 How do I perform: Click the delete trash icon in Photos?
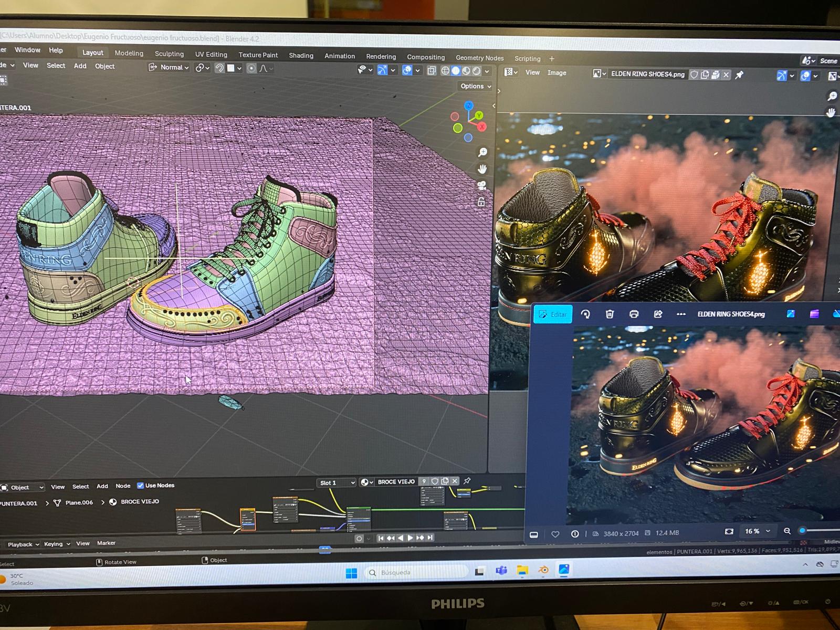[610, 314]
